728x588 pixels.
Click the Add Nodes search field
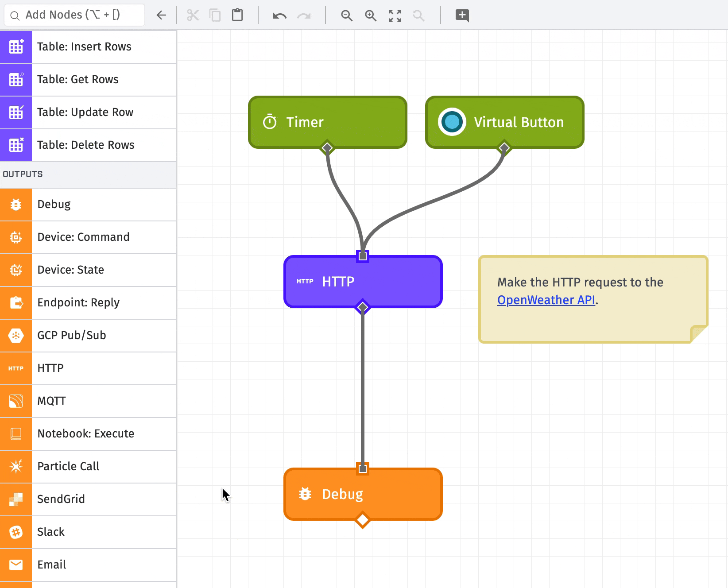pos(74,15)
